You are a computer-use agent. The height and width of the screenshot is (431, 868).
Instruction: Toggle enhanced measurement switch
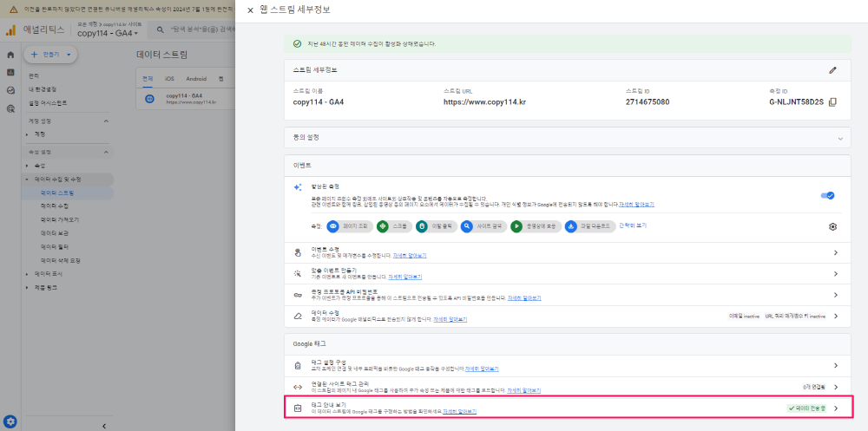pos(827,195)
